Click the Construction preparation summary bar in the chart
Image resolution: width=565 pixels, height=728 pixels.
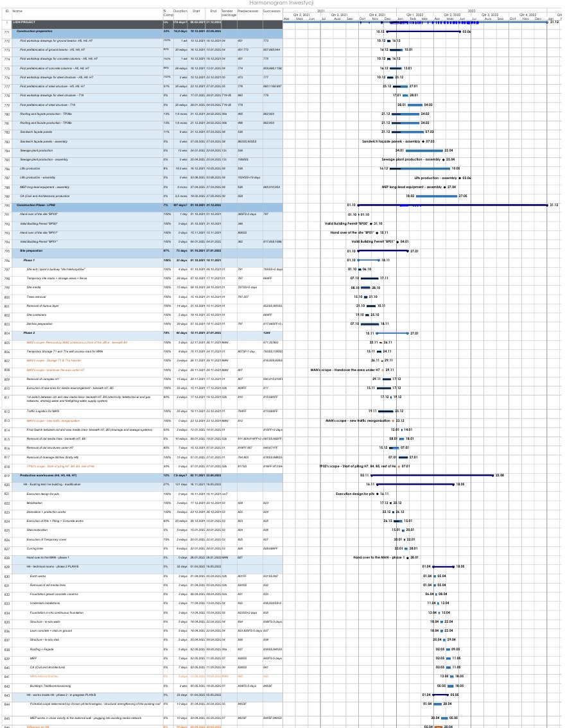coord(423,31)
